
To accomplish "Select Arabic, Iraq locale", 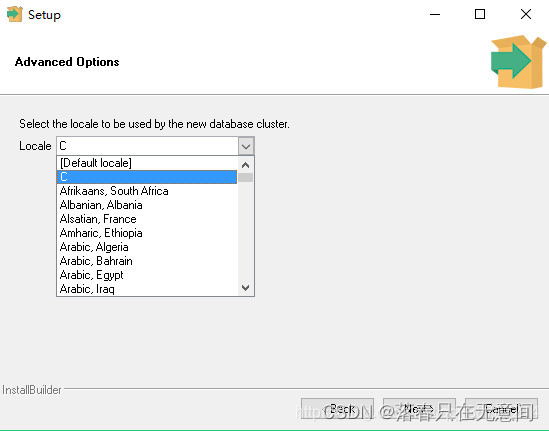I will point(147,289).
